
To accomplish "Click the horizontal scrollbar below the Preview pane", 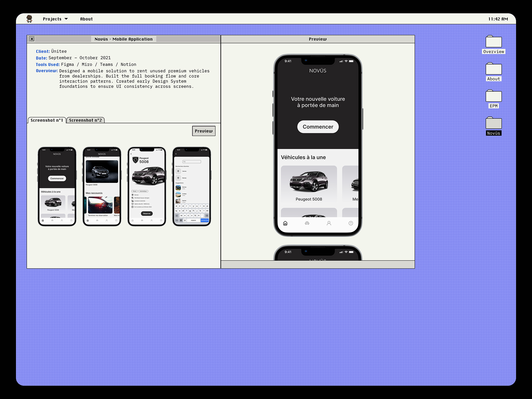I will [318, 263].
